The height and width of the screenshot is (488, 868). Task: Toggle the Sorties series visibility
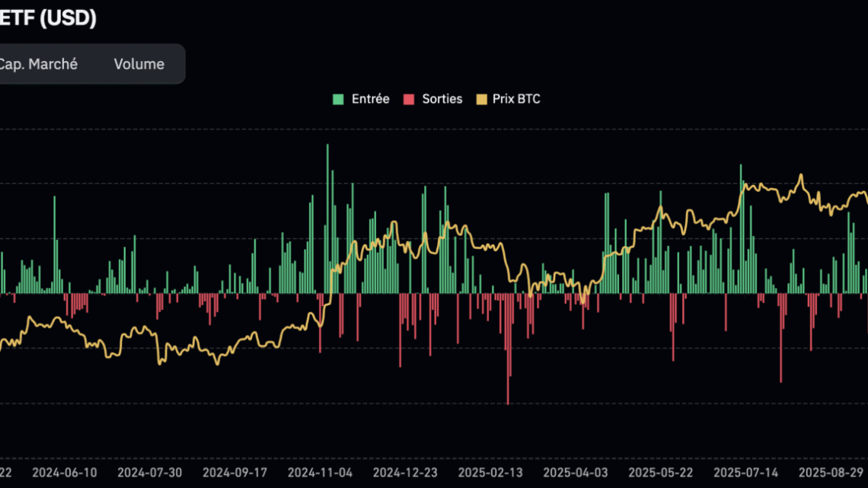coord(432,98)
